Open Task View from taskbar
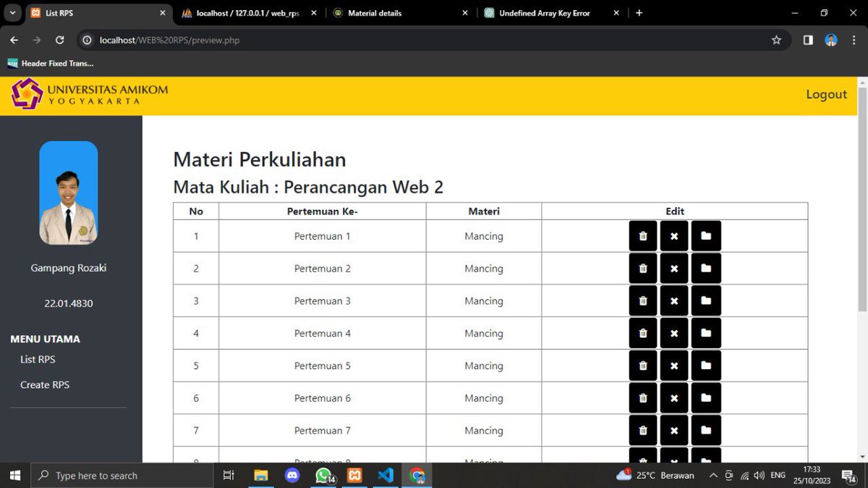This screenshot has width=868, height=488. (x=229, y=475)
